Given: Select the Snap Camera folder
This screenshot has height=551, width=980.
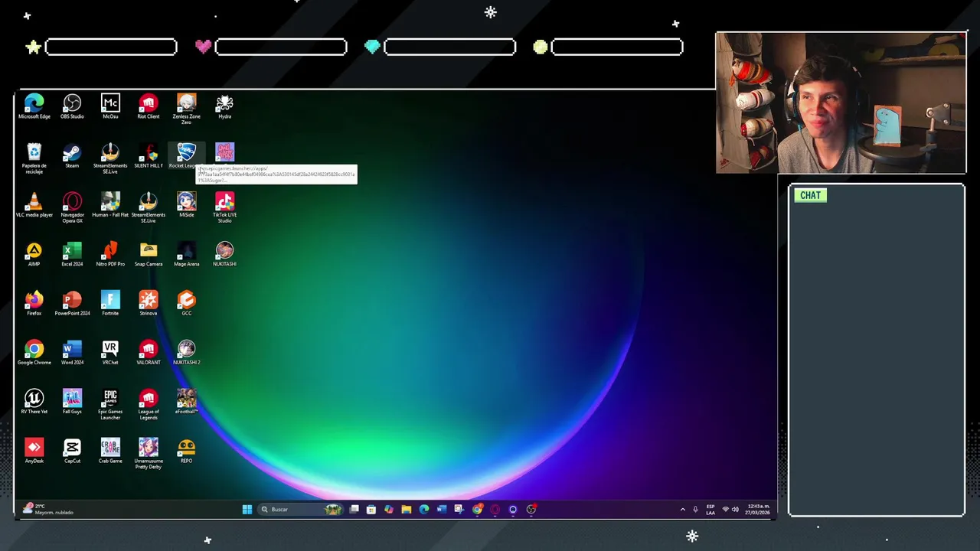Looking at the screenshot, I should (x=149, y=254).
